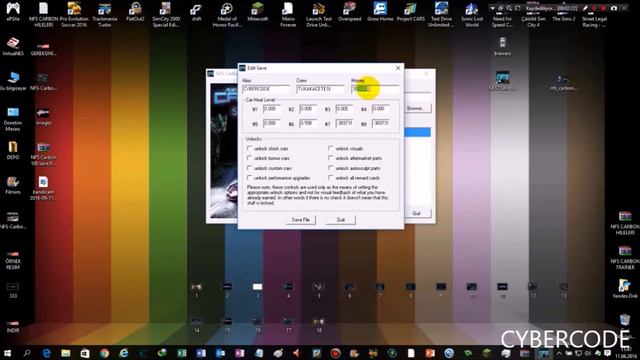
Task: Click the Car Heat Level #3 field
Action: click(x=344, y=109)
